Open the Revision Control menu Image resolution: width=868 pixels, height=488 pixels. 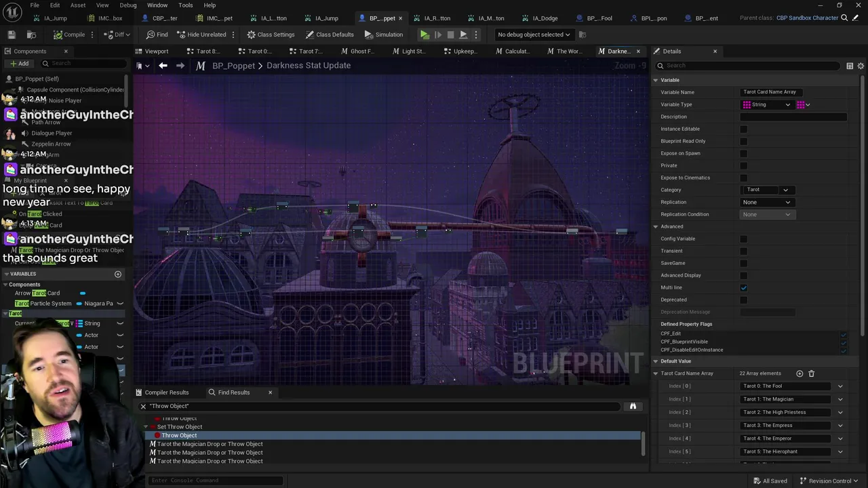click(x=829, y=481)
